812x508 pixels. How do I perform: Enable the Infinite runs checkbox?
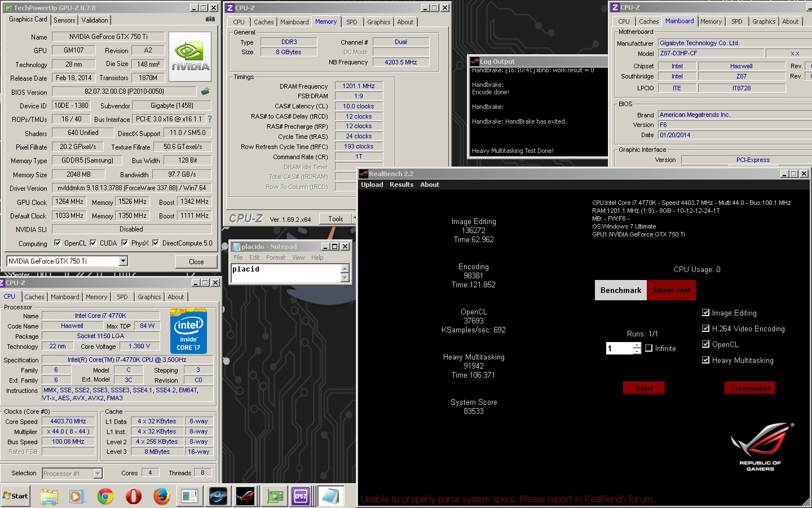click(648, 348)
